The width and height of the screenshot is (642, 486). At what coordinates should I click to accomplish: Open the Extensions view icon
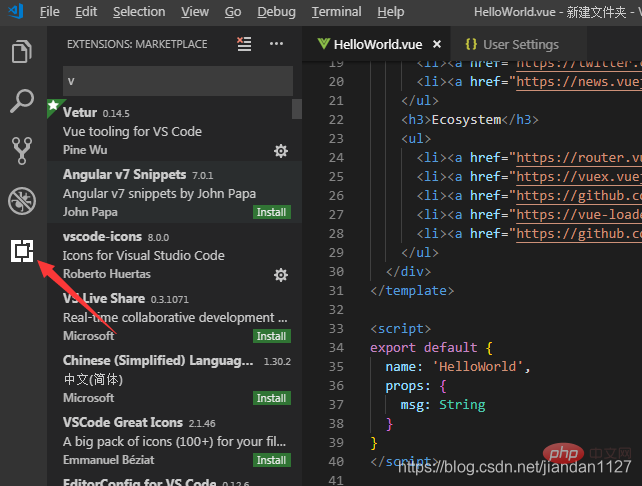(22, 251)
